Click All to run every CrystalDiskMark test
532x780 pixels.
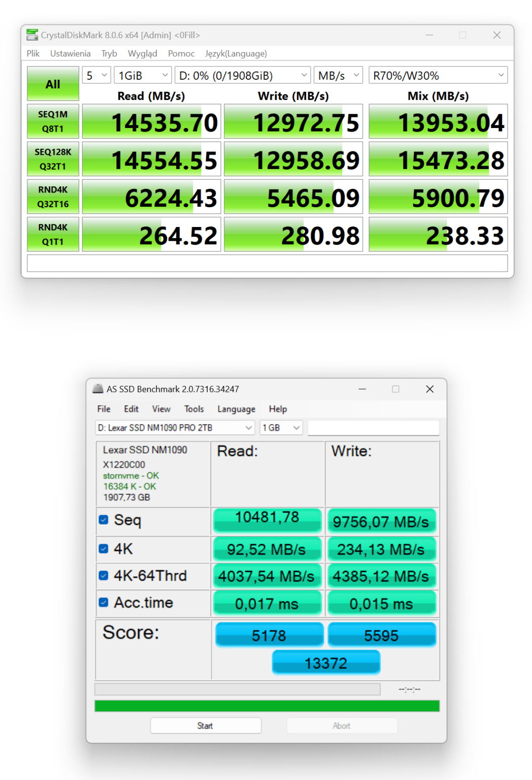pyautogui.click(x=52, y=83)
